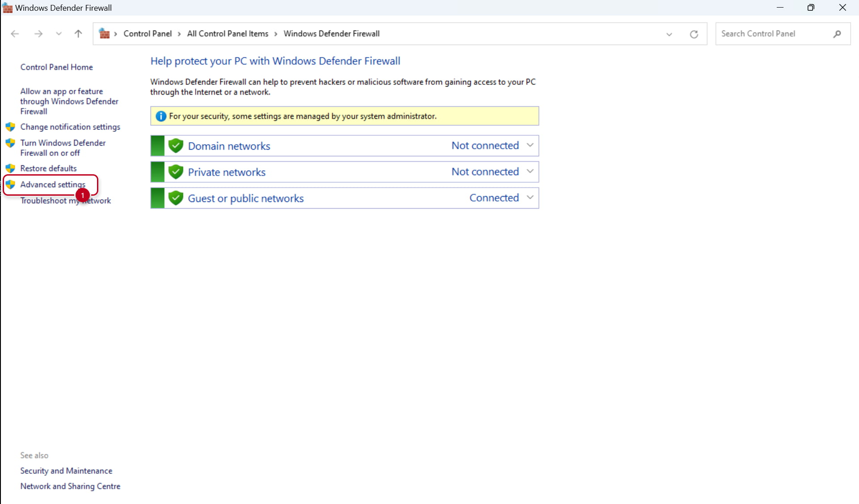Select Control Panel in breadcrumb
Image resolution: width=859 pixels, height=504 pixels.
[x=147, y=34]
